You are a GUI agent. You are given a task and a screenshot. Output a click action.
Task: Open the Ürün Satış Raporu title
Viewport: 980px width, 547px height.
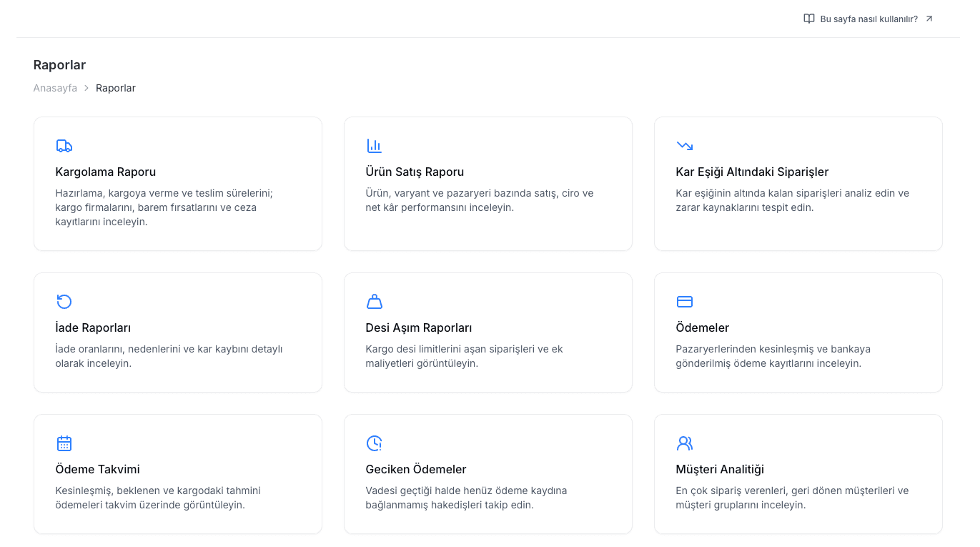[415, 172]
